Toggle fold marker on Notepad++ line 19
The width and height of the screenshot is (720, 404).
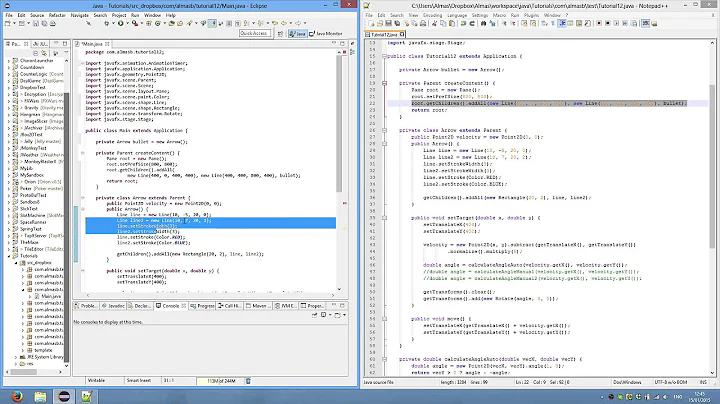[384, 83]
